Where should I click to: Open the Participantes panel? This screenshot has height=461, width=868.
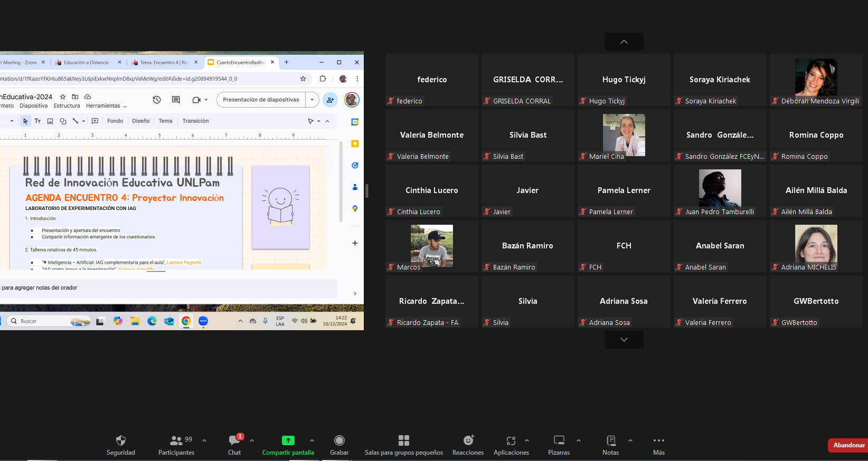176,445
